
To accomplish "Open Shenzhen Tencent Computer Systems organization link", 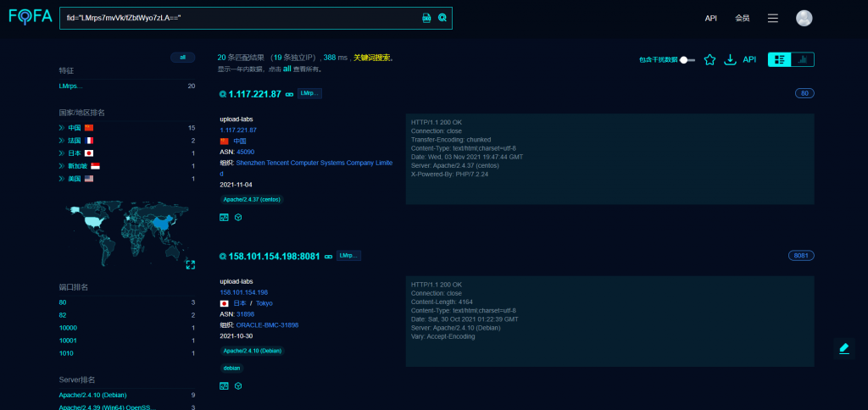I will pyautogui.click(x=314, y=169).
